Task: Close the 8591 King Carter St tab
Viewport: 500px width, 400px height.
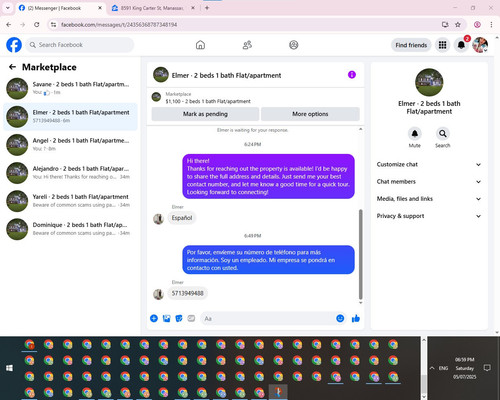Action: point(193,8)
